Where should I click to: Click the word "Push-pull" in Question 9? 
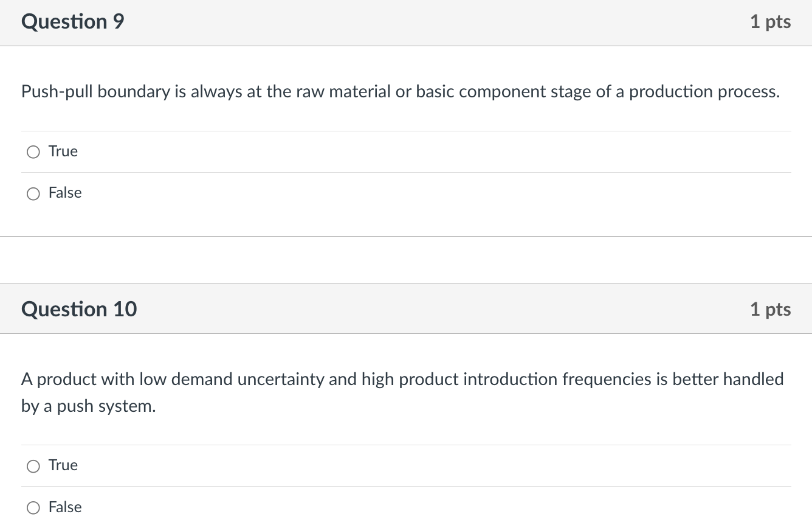[x=57, y=92]
